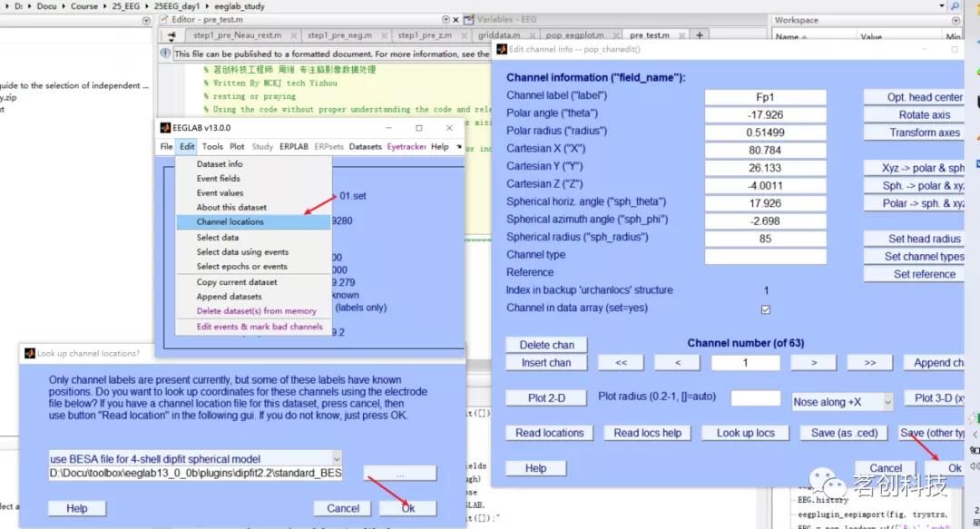Click the Plot 2-D button

pos(546,397)
